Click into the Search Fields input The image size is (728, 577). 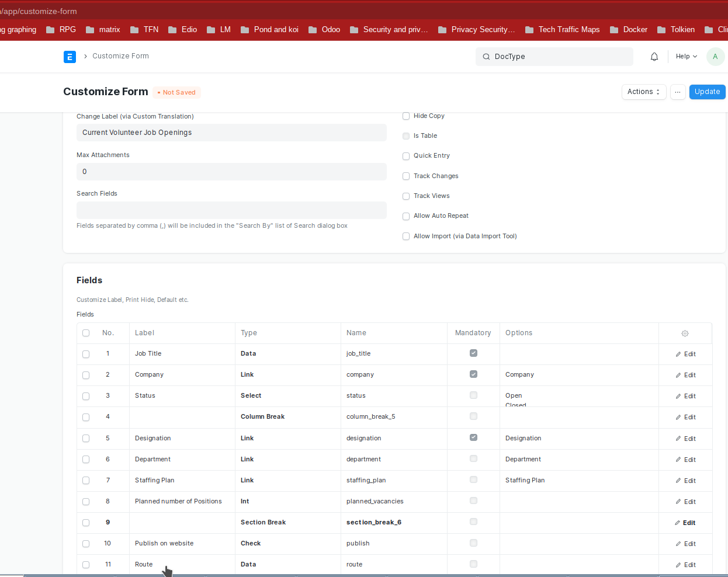coord(231,210)
